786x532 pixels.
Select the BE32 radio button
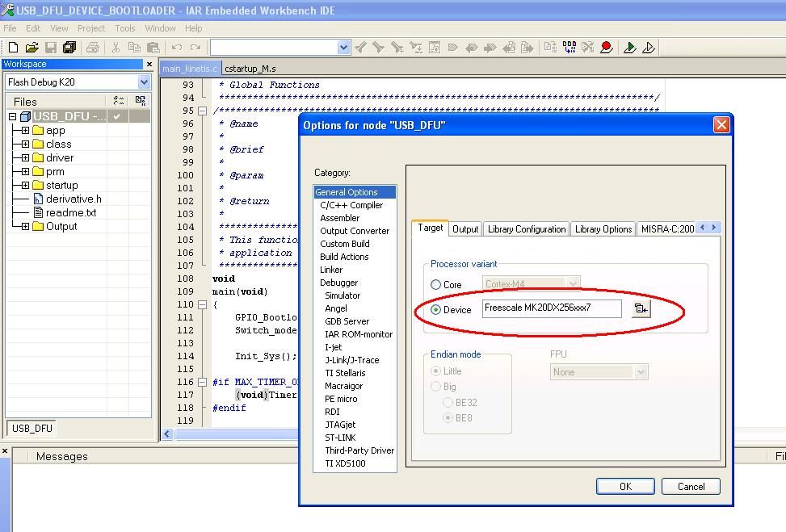[x=448, y=402]
